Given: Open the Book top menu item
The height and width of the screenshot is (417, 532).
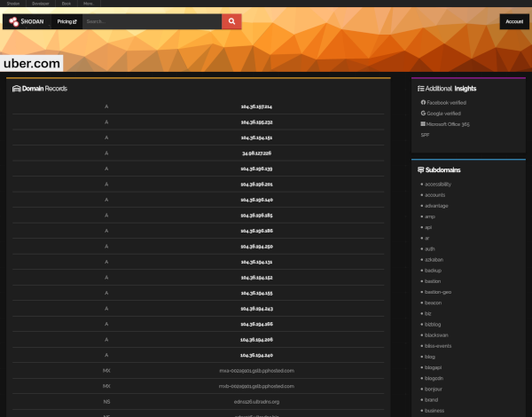Looking at the screenshot, I should pyautogui.click(x=66, y=4).
